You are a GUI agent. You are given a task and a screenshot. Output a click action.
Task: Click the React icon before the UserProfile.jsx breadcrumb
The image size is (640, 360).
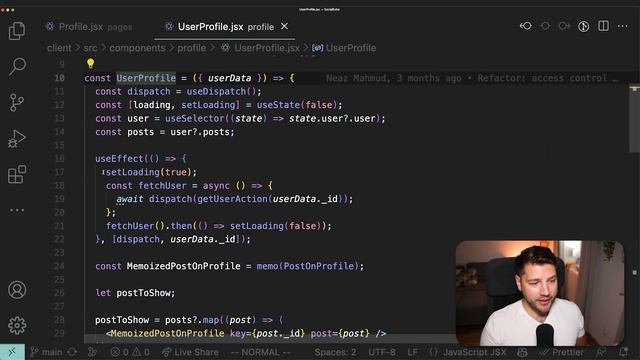(225, 48)
